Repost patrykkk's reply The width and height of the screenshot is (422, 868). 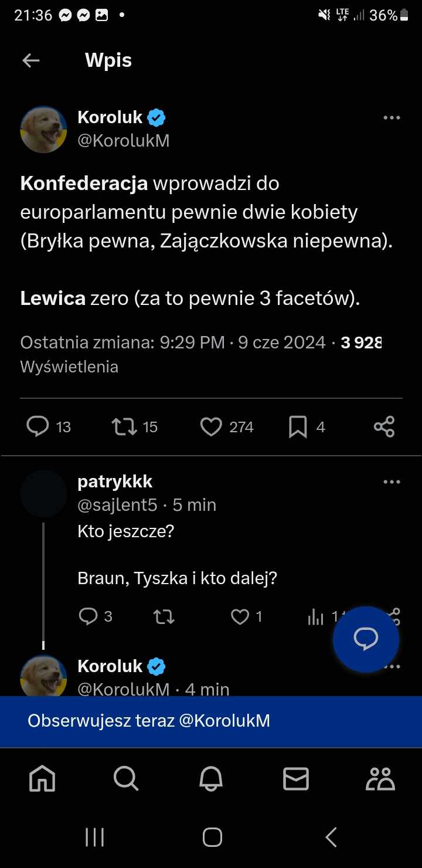pyautogui.click(x=164, y=616)
